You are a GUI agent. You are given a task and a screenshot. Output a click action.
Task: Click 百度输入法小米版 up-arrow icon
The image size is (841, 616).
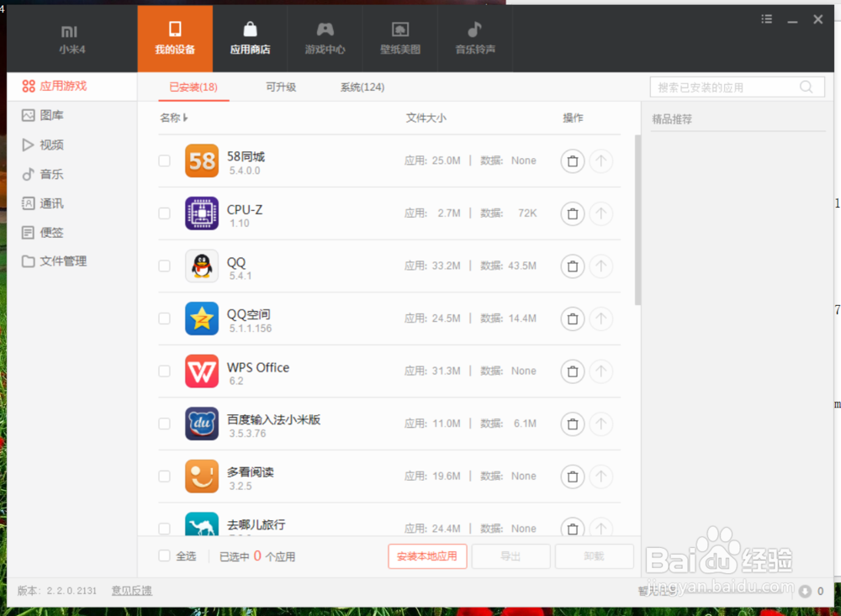(x=600, y=424)
